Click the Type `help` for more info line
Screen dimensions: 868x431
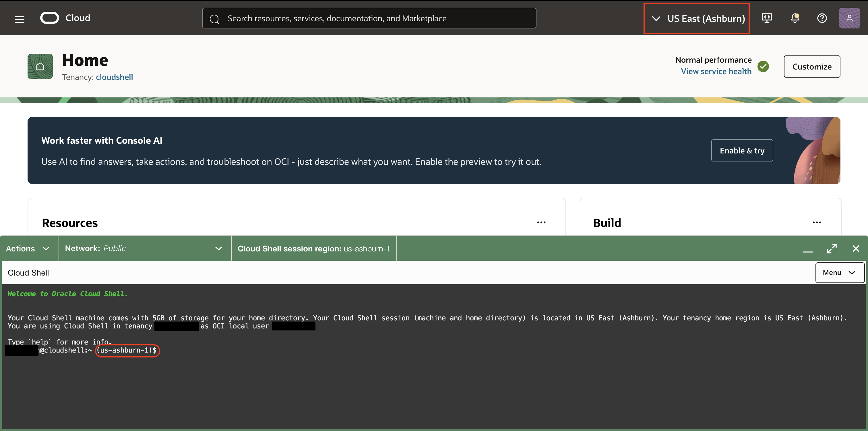pos(60,342)
